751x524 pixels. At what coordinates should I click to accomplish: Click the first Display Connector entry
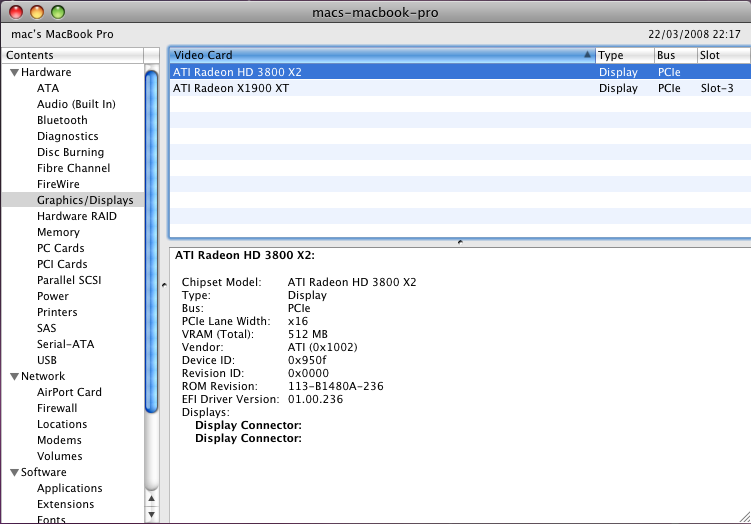248,425
